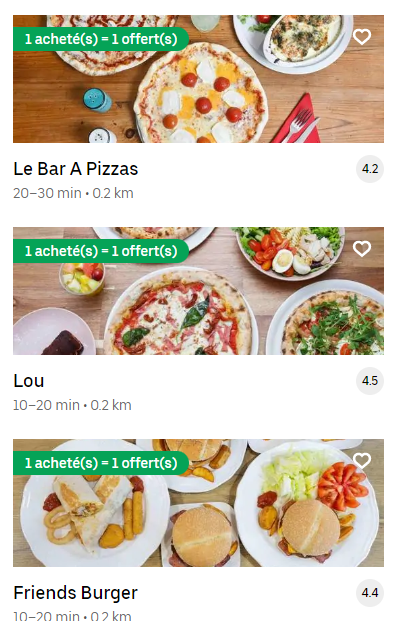Click the 4.2 rating badge
396x621 pixels.
coord(370,169)
